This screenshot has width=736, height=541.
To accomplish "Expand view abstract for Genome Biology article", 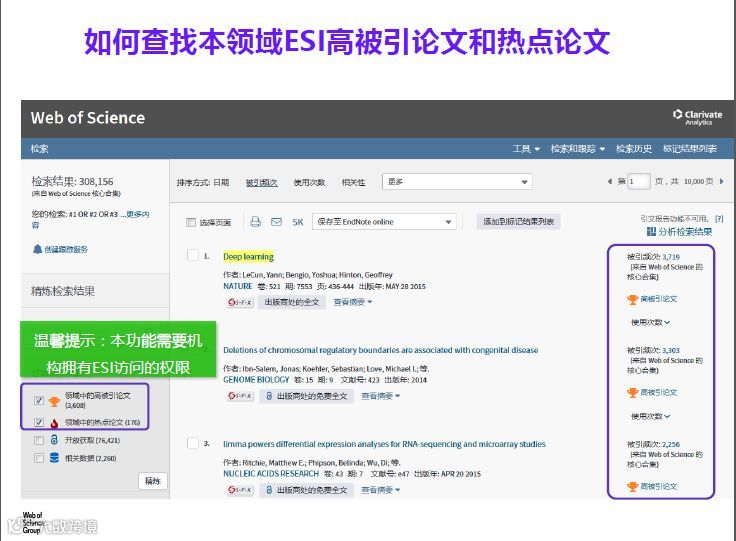I will (380, 396).
